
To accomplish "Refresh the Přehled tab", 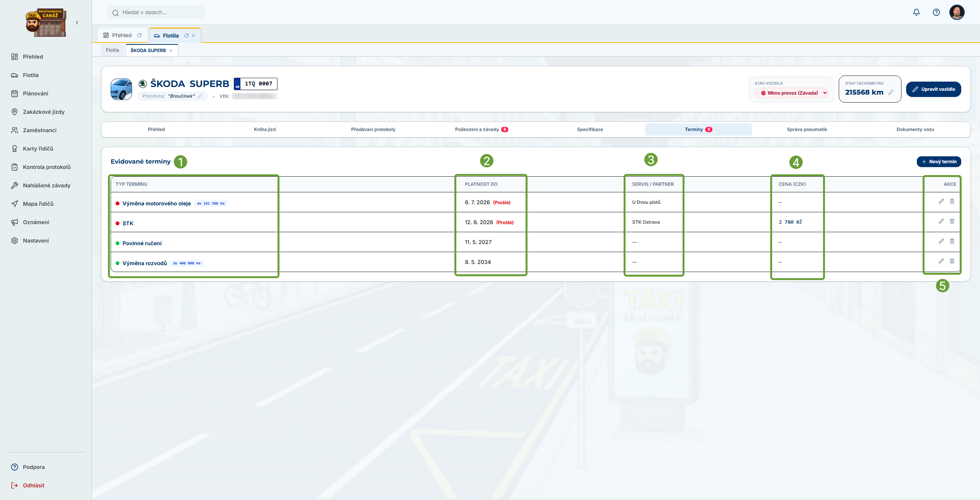I will point(139,35).
